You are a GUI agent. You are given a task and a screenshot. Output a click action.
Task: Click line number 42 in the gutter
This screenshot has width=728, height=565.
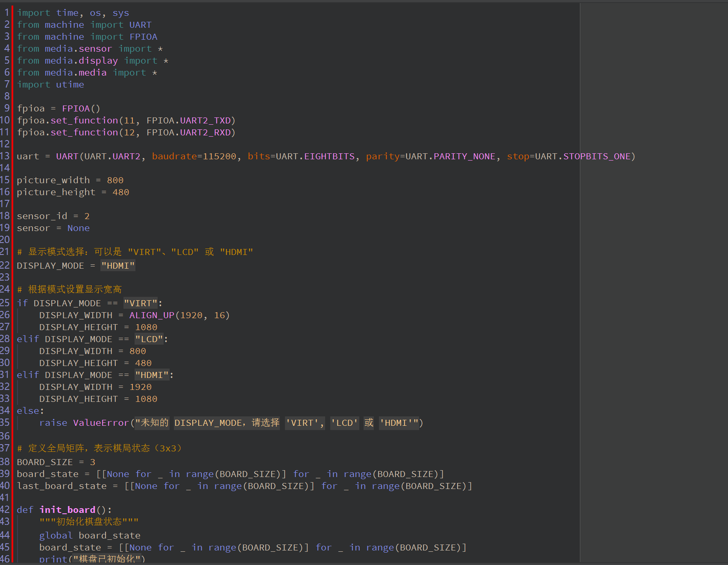(x=5, y=510)
